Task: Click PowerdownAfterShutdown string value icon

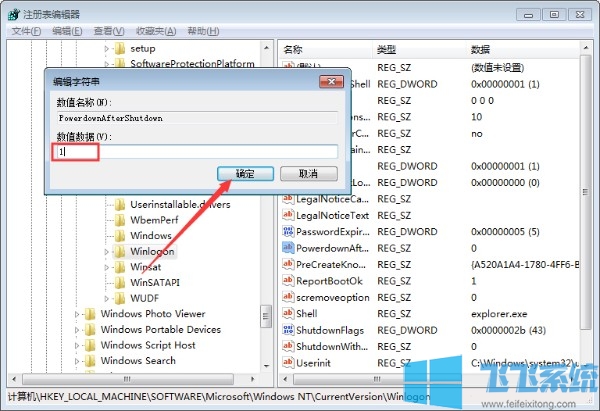Action: (x=288, y=248)
